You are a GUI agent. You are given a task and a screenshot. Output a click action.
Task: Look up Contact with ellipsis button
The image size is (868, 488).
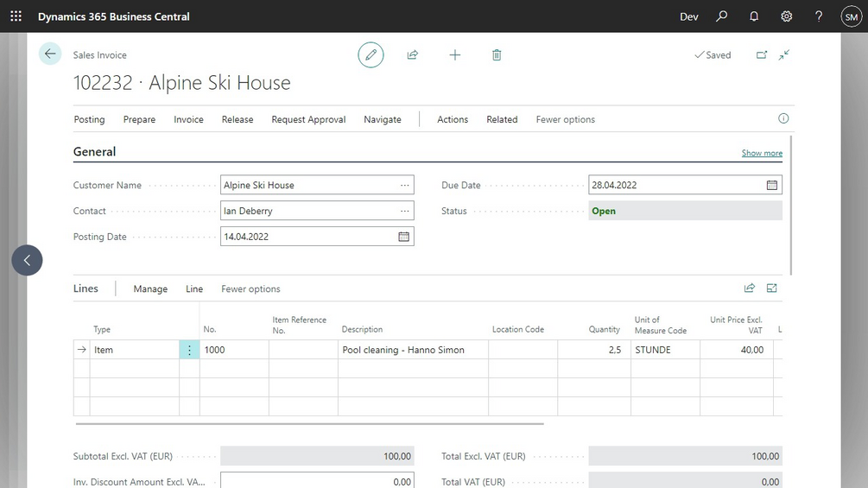click(405, 211)
